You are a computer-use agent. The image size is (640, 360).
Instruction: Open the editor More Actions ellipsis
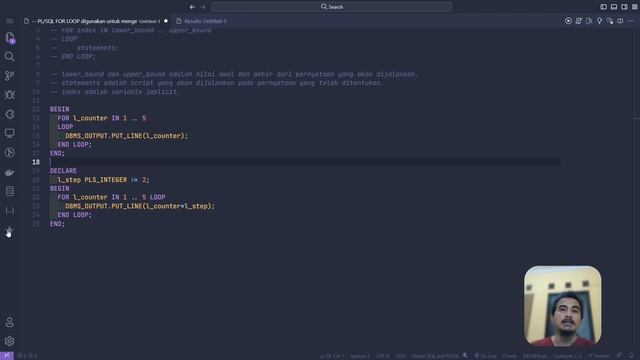click(631, 21)
